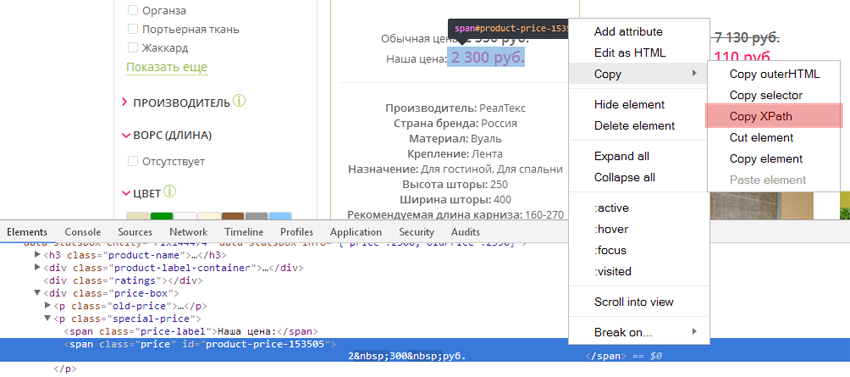
Task: Click the 2&nbsp;300&nbsp;руб. text node
Action: (407, 356)
